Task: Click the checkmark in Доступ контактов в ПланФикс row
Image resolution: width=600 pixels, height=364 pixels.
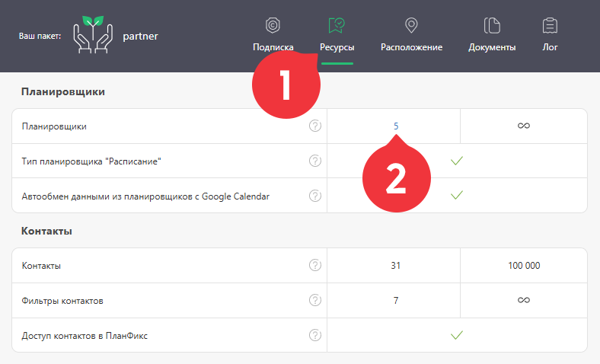Action: (x=457, y=335)
